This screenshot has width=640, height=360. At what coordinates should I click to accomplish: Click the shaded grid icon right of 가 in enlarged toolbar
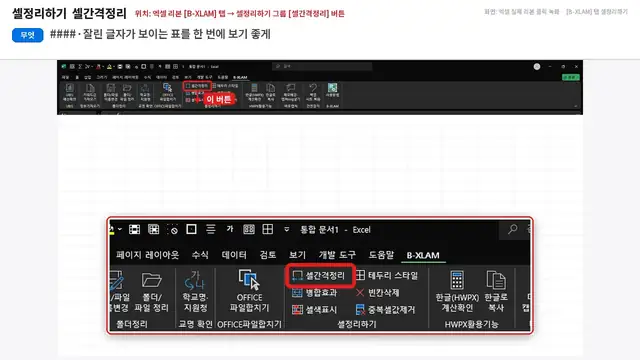pos(249,229)
